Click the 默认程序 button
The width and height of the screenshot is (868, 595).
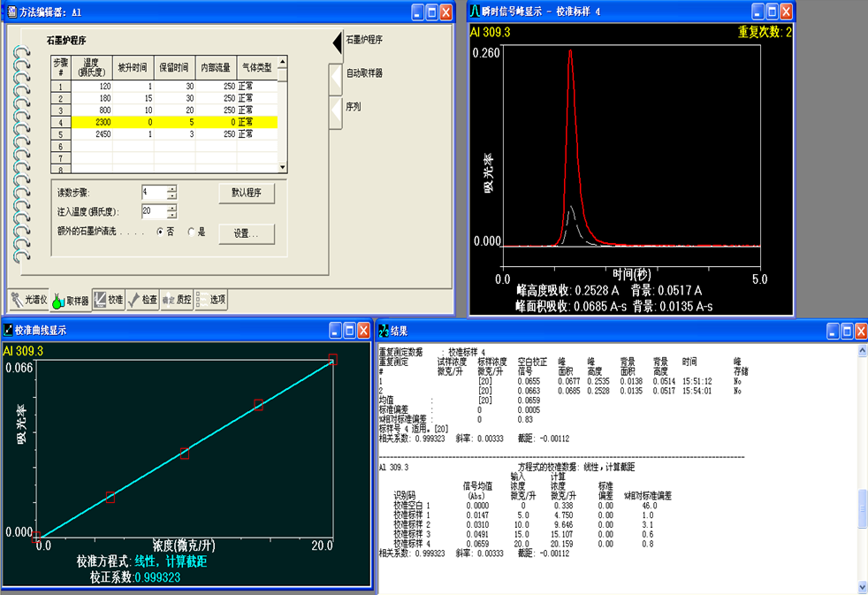tap(247, 193)
